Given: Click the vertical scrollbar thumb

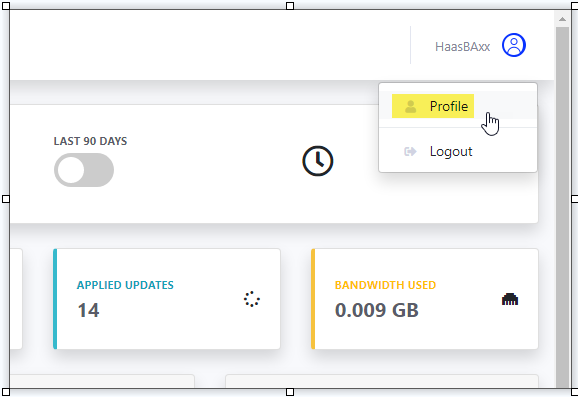Looking at the screenshot, I should pos(562,207).
